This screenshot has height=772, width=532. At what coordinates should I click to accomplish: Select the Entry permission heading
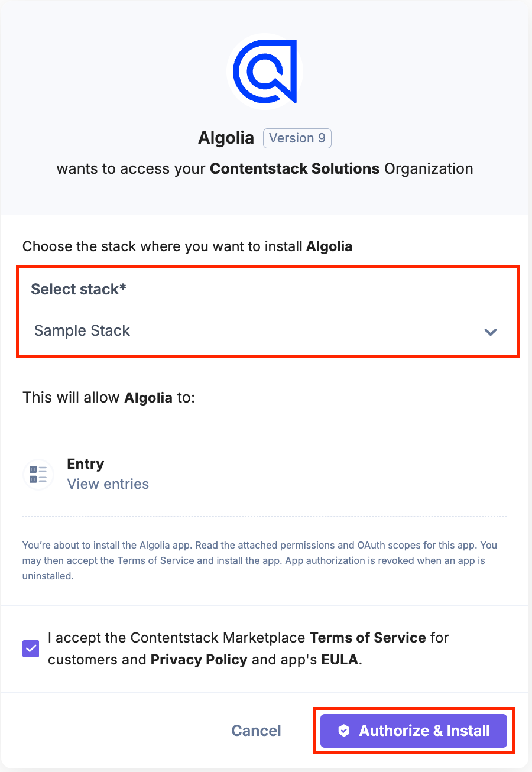pyautogui.click(x=86, y=464)
